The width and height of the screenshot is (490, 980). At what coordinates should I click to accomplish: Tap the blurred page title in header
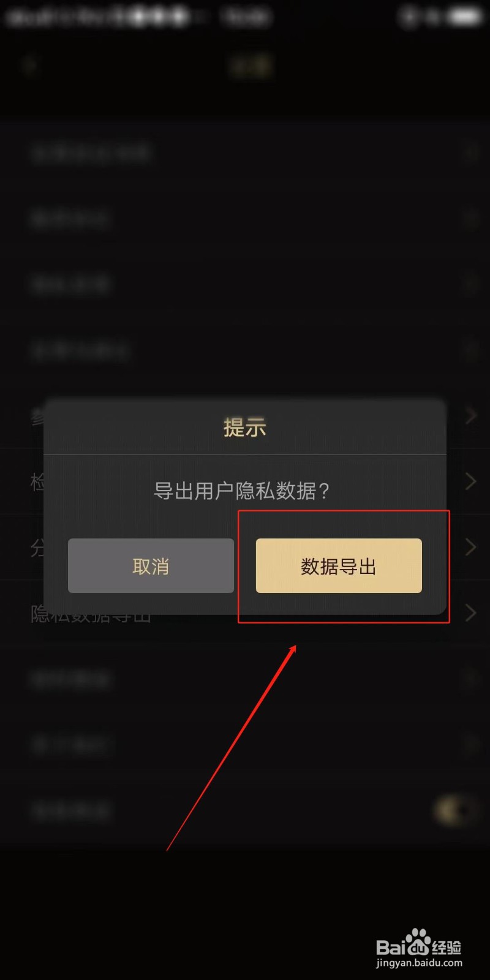click(250, 66)
